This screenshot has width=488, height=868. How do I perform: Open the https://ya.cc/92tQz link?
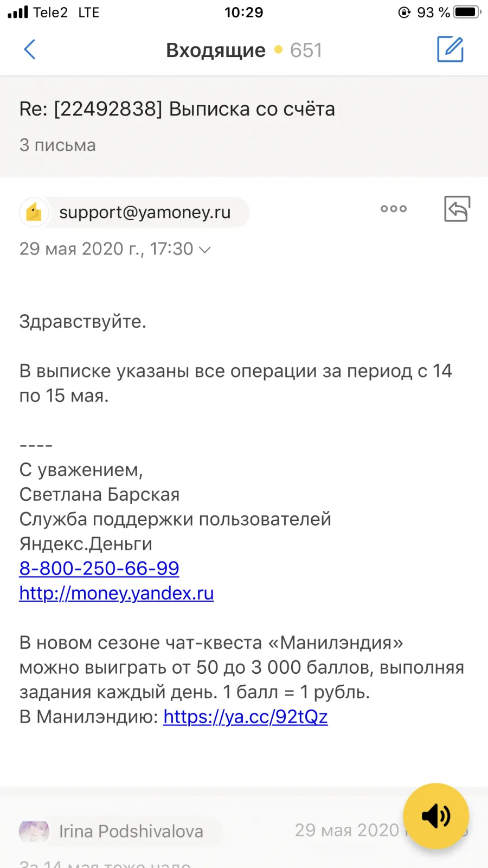click(246, 717)
